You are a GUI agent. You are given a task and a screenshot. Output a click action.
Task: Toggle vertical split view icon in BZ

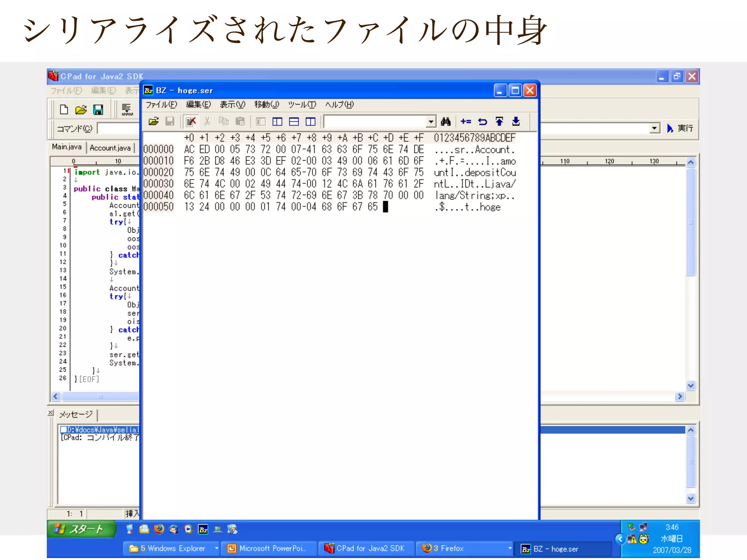click(310, 121)
